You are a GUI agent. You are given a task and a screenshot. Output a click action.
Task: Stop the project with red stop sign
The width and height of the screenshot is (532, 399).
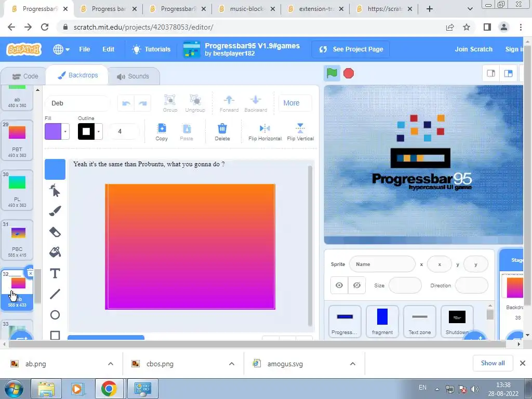(x=349, y=73)
